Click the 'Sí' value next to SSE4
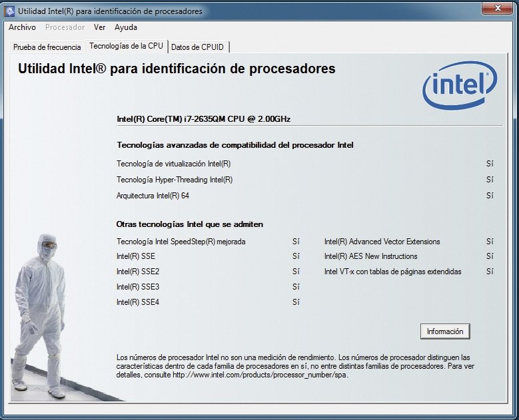 pyautogui.click(x=296, y=302)
